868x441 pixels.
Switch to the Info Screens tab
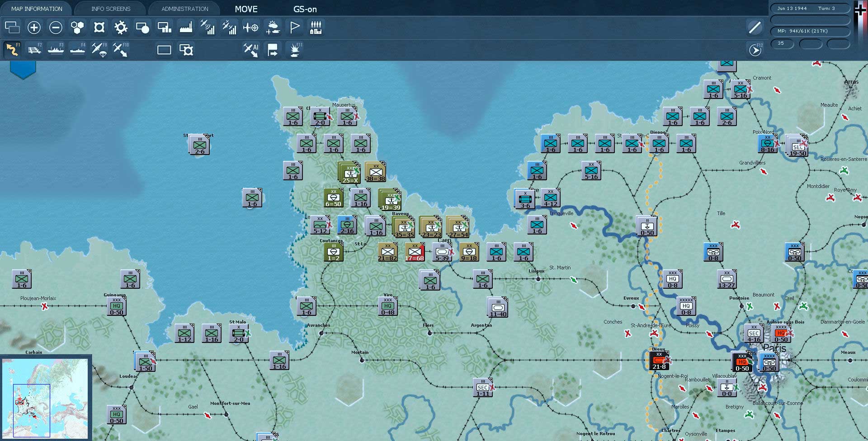pos(111,9)
